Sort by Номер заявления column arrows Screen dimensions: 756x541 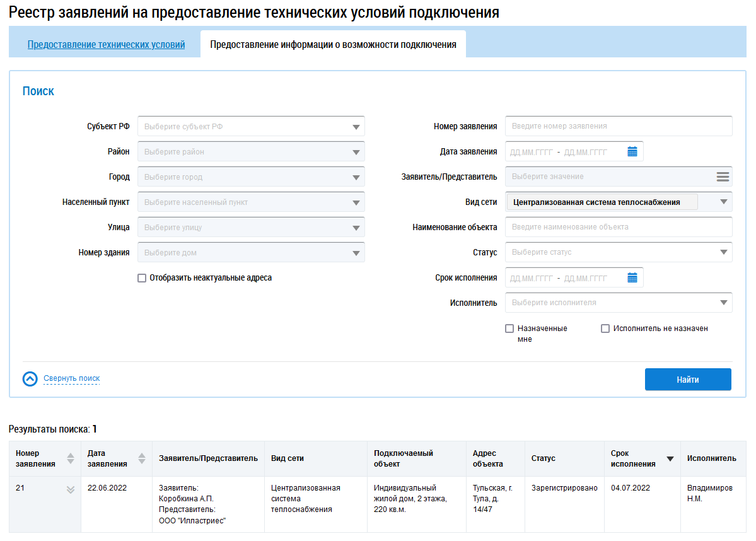(x=71, y=458)
